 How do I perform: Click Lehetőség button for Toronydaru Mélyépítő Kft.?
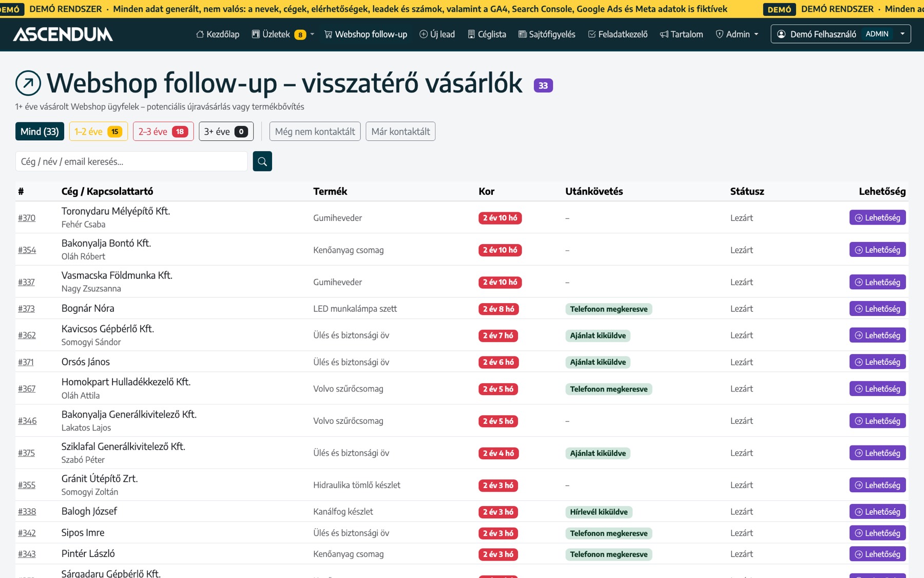(x=877, y=218)
